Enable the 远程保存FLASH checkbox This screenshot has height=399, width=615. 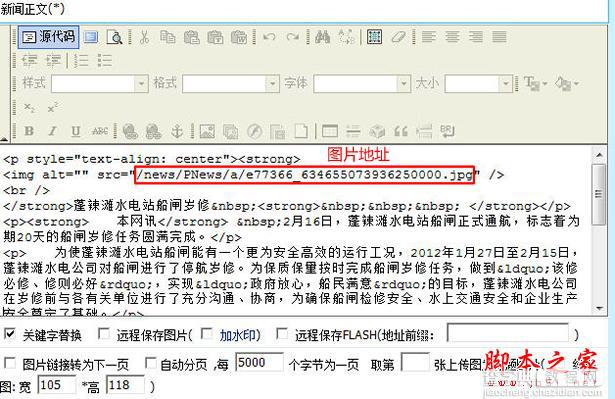[x=282, y=334]
